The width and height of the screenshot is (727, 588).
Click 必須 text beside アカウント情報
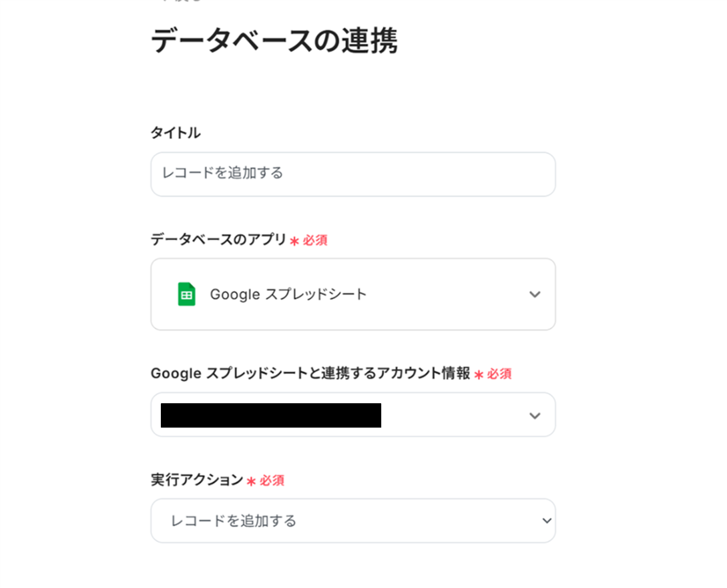click(x=499, y=374)
